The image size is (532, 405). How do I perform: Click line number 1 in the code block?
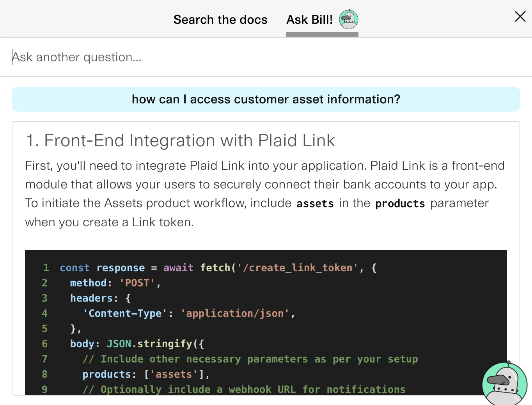[46, 268]
